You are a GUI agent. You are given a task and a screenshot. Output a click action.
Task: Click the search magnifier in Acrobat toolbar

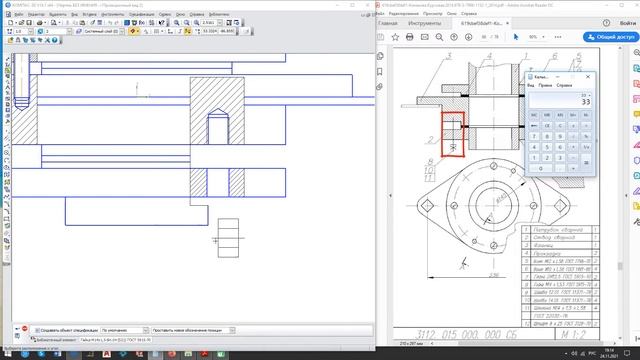(439, 37)
